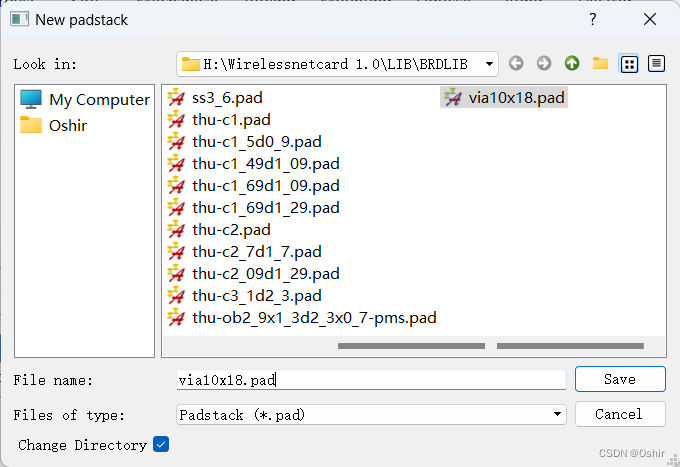Expand the Look in path dropdown
The image size is (680, 467).
tap(489, 64)
